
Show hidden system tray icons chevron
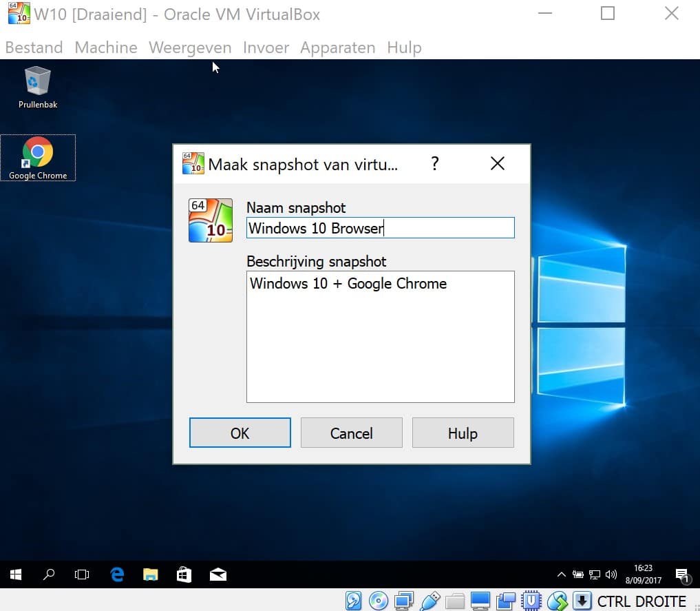pos(562,574)
